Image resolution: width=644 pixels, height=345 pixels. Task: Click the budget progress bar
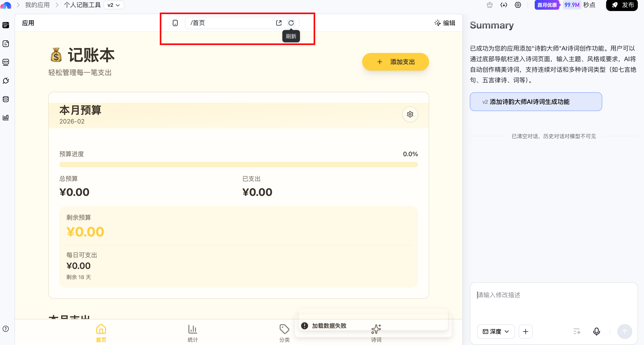238,164
